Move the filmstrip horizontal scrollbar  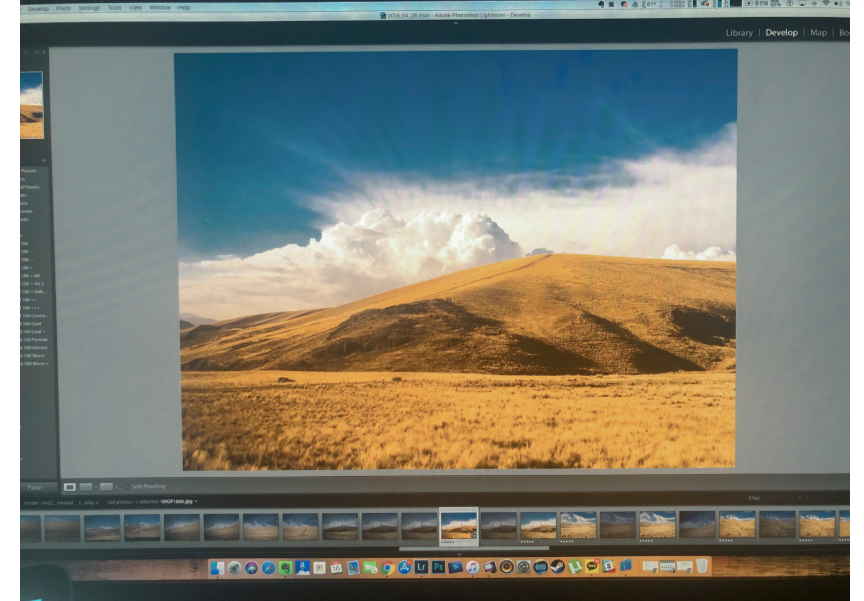tap(474, 549)
